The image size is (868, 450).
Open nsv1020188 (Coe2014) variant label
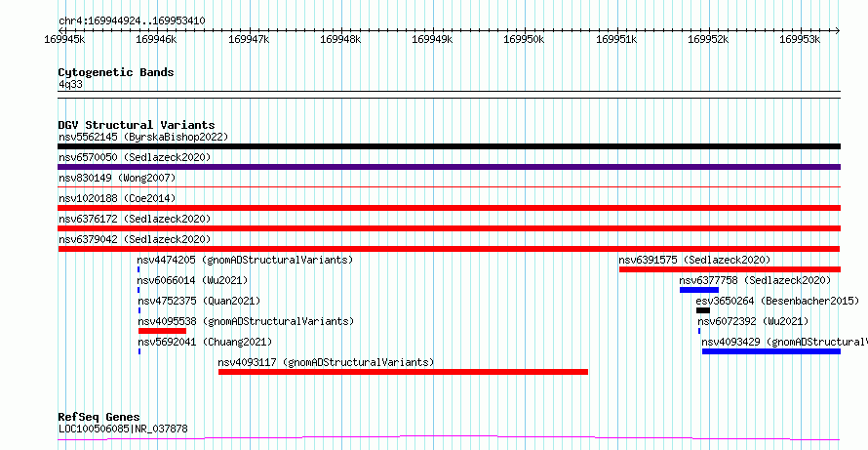[117, 198]
